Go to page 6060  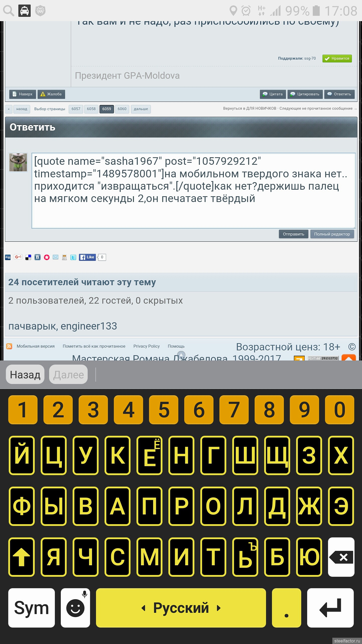point(122,109)
